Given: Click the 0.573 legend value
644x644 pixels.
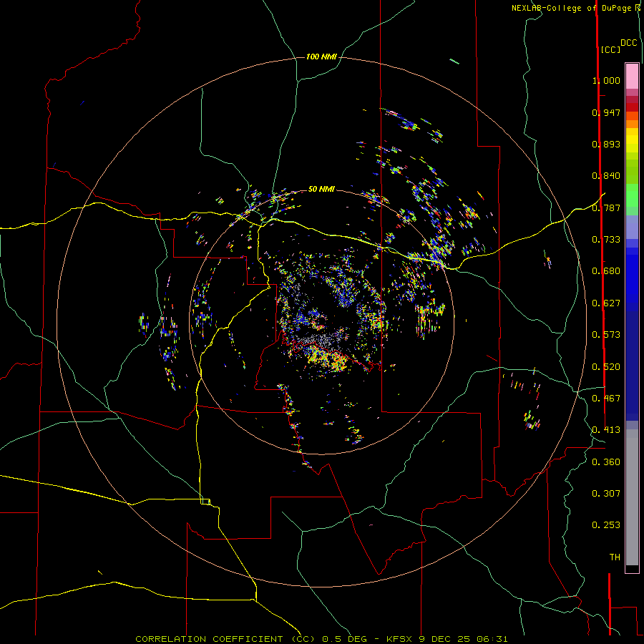Looking at the screenshot, I should [606, 335].
